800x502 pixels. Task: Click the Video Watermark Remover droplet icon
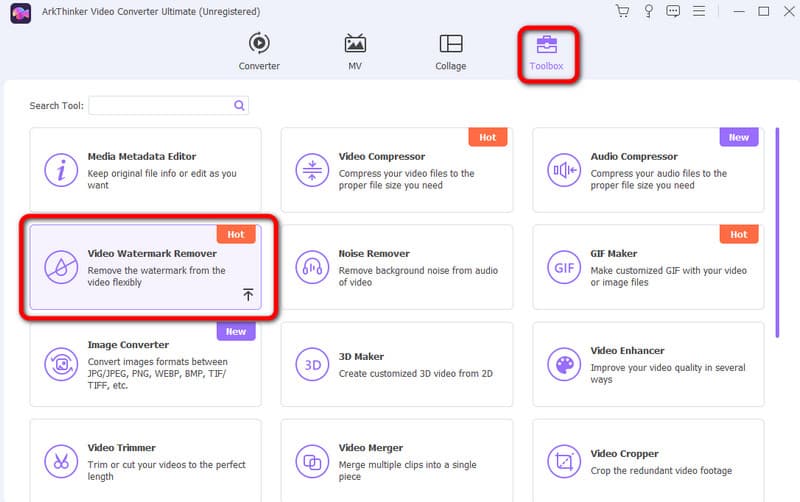[x=61, y=267]
